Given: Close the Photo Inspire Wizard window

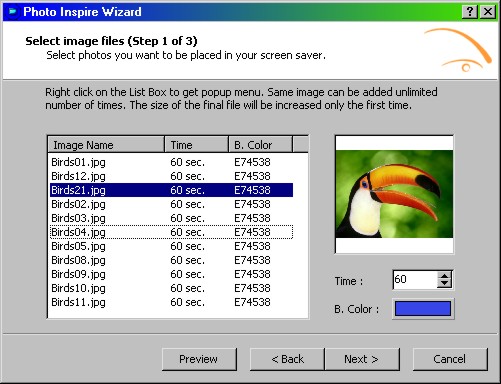Looking at the screenshot, I should (x=488, y=12).
